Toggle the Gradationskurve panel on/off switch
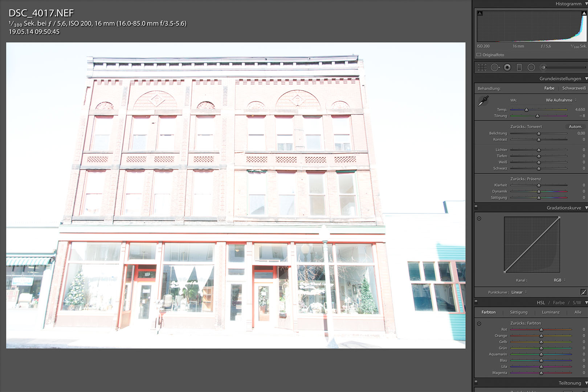 click(476, 207)
